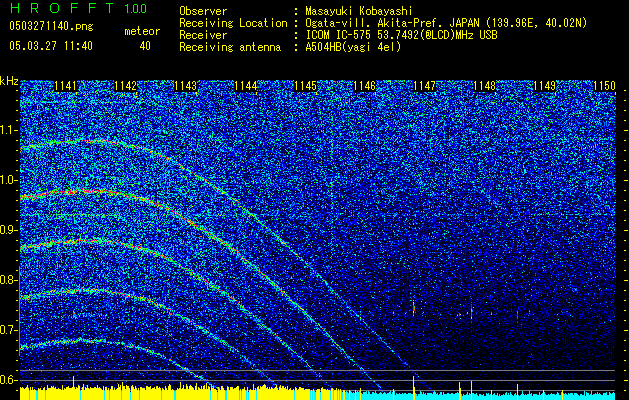Click the 1147 time marker
The image size is (629, 400).
point(424,86)
